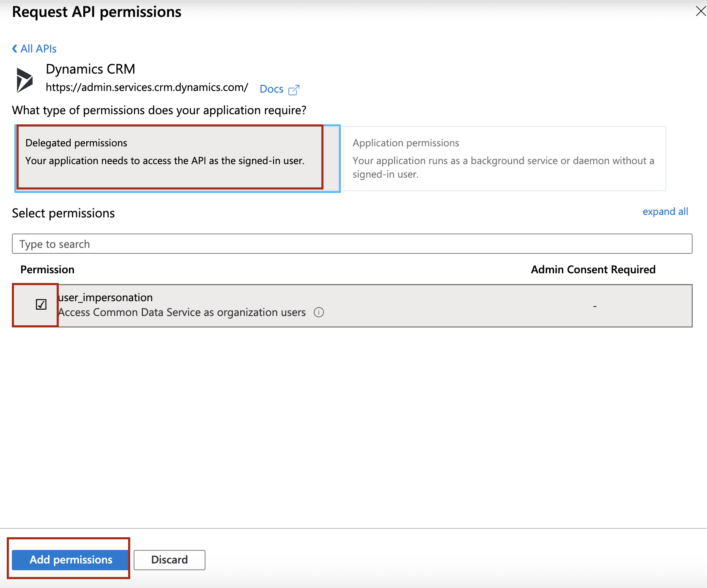Screen dimensions: 707x588
Task: Uncheck the user_impersonation permission
Action: click(41, 304)
